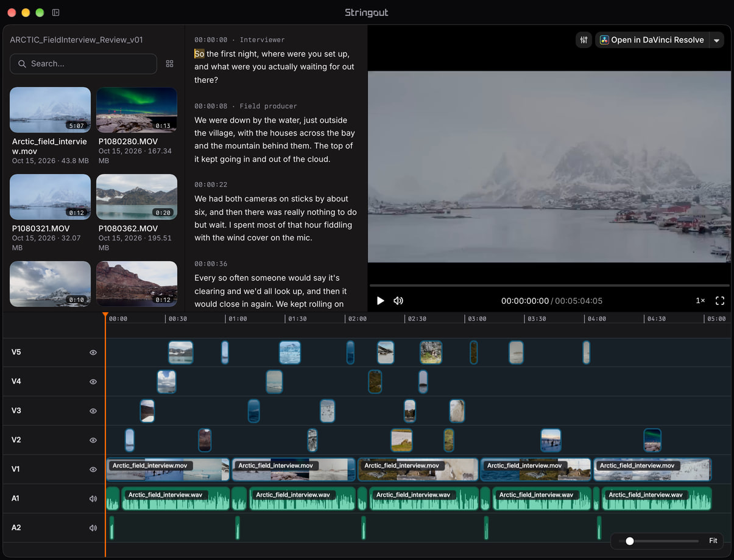Select Arctic_field_interview.mov thumbnail in media browser
Image resolution: width=734 pixels, height=560 pixels.
[50, 110]
